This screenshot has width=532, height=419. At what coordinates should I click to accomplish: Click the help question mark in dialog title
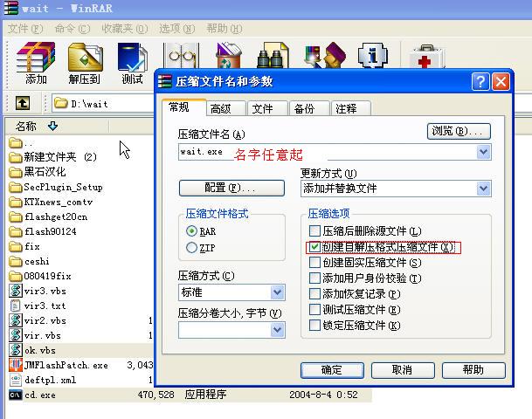pyautogui.click(x=480, y=82)
